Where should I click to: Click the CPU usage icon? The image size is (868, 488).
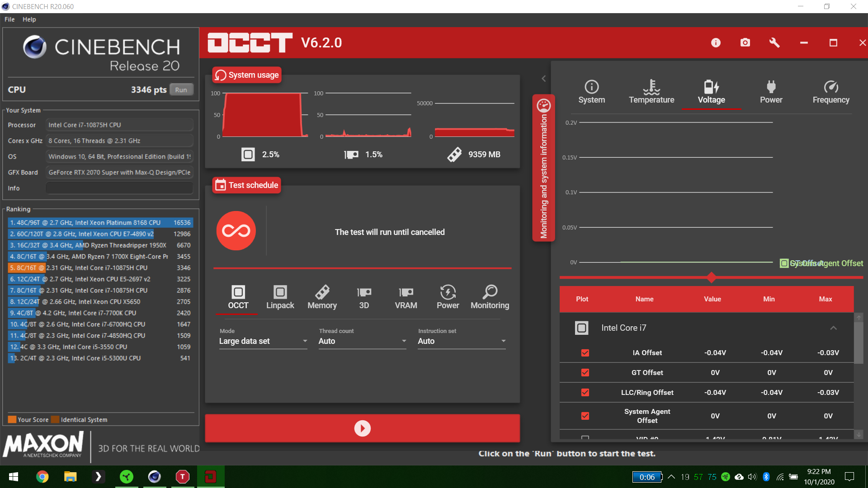tap(248, 155)
